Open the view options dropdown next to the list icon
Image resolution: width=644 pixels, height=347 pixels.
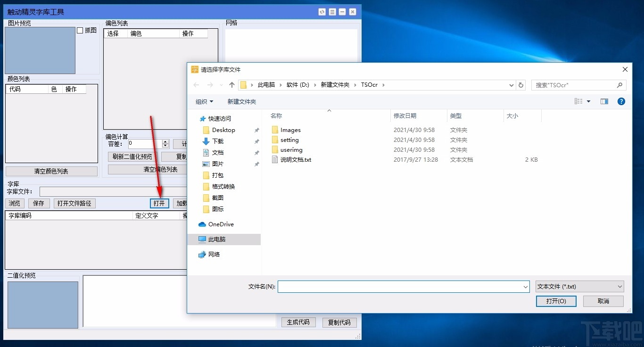coord(588,101)
